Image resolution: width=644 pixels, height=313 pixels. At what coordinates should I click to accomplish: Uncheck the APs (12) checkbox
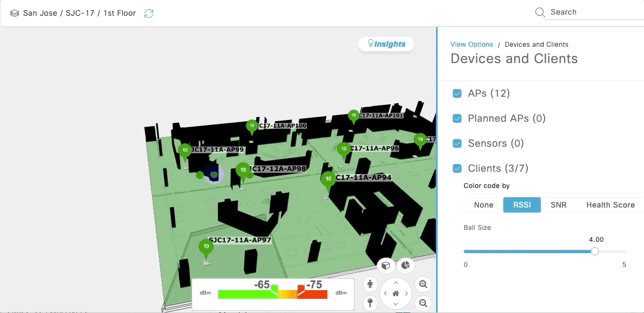pos(457,93)
